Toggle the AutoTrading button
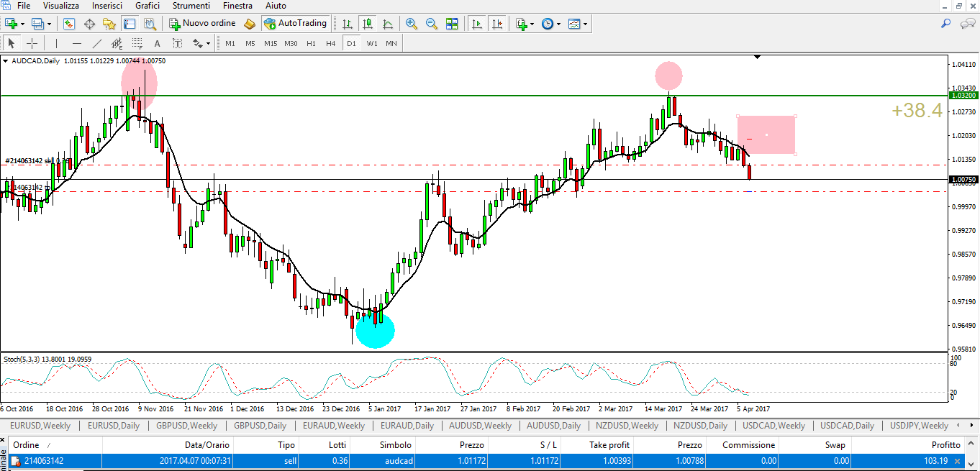Image resolution: width=980 pixels, height=471 pixels. 295,24
